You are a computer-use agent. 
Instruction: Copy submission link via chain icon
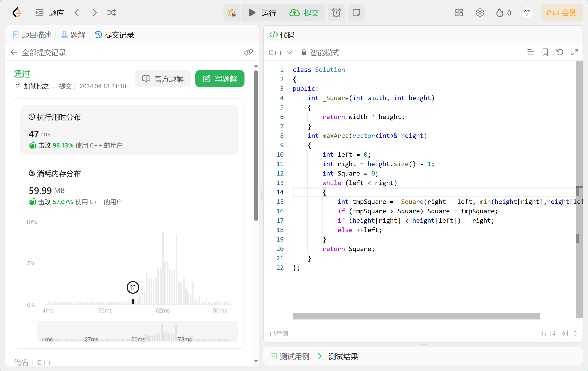[x=248, y=52]
